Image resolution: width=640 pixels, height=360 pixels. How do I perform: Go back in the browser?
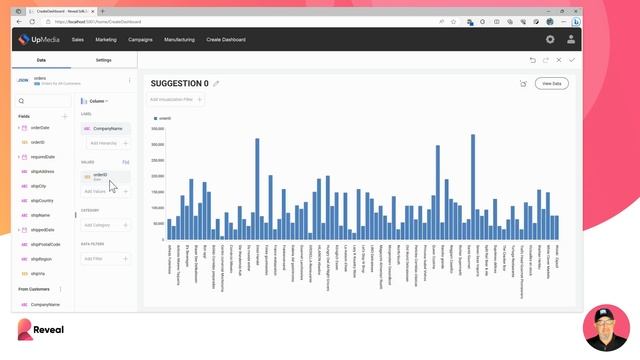coord(19,22)
